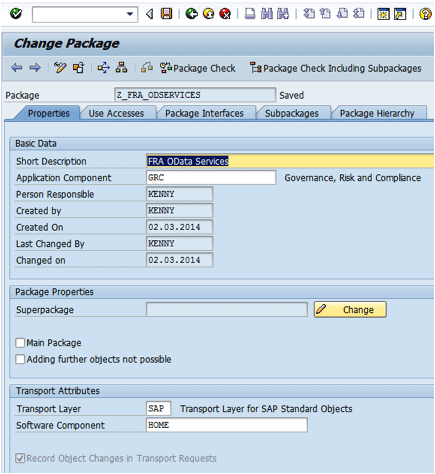Open the Package Interfaces tab
Viewport: 435px width, 474px height.
[204, 113]
